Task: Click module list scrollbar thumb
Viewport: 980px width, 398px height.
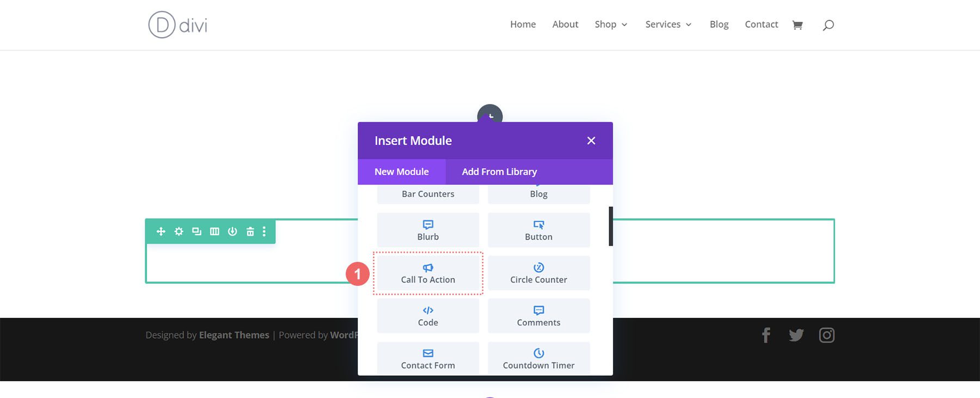Action: click(611, 226)
